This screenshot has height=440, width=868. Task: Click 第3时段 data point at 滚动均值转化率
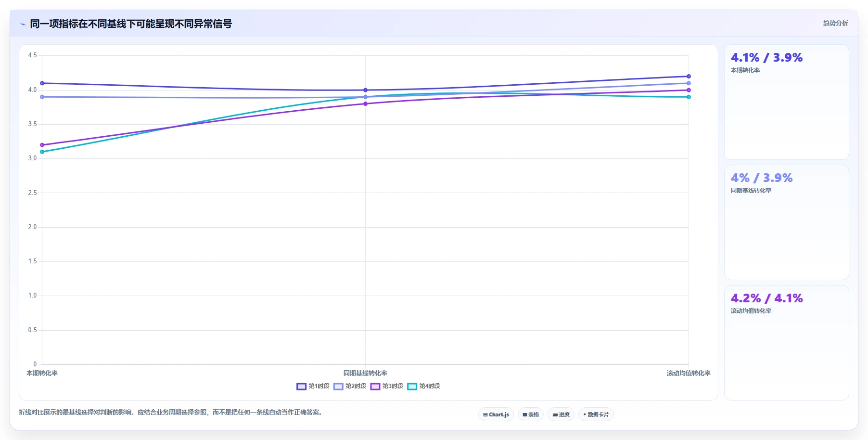click(x=689, y=90)
